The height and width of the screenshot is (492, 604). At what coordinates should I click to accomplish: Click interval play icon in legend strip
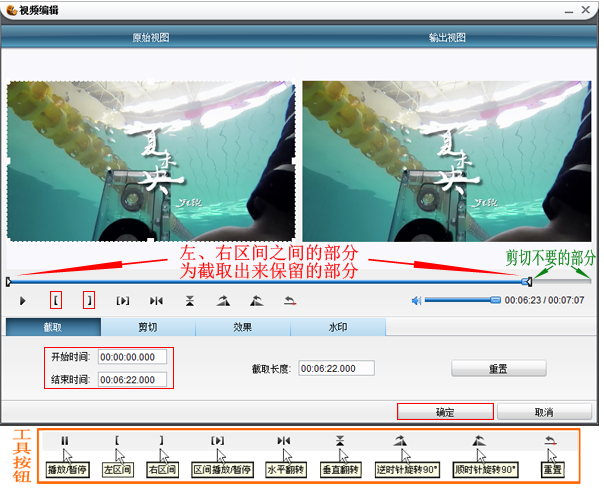(217, 440)
